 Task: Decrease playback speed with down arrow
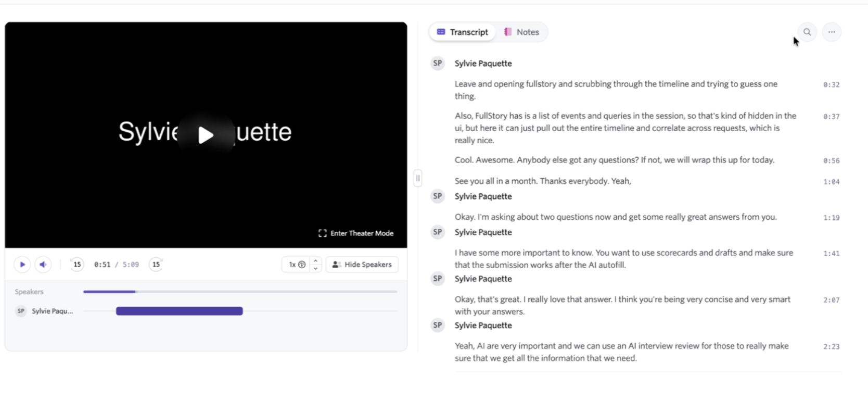coord(315,268)
